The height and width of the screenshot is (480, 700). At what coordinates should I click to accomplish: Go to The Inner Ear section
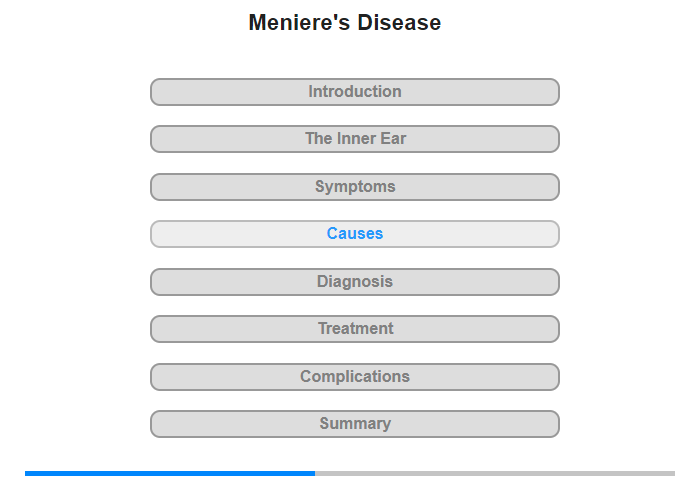click(x=354, y=139)
